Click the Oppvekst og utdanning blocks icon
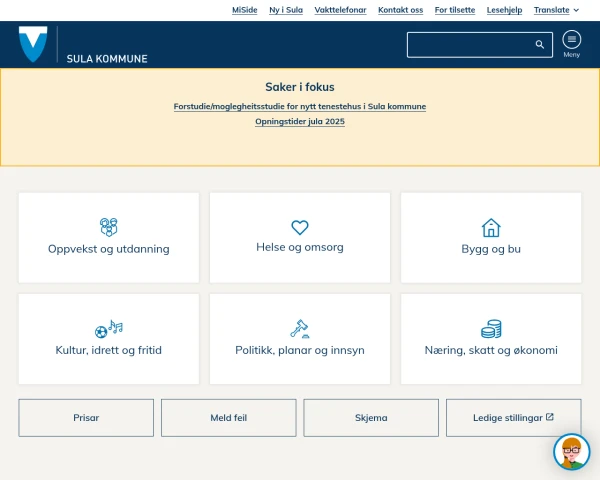 (x=109, y=227)
